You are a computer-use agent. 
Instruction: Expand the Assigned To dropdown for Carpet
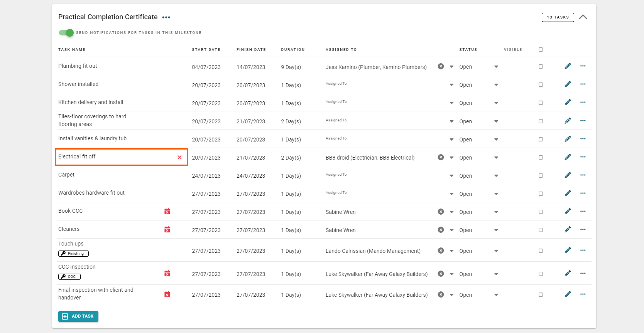[x=451, y=176]
